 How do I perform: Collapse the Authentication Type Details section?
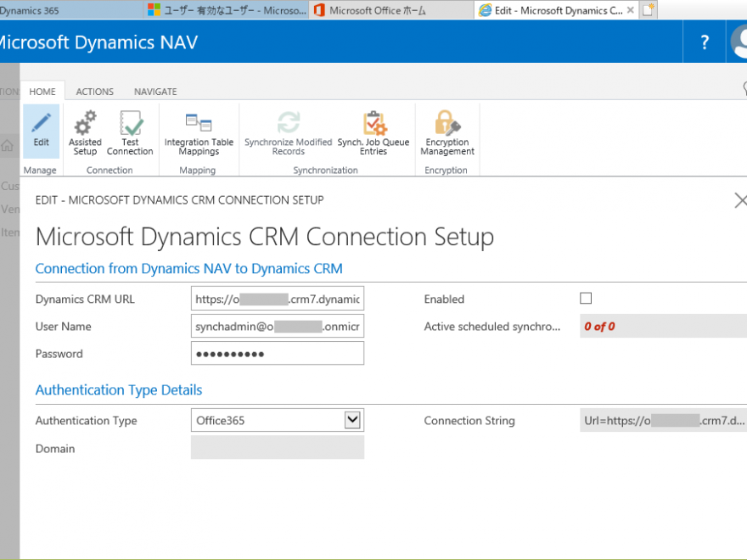(x=119, y=390)
